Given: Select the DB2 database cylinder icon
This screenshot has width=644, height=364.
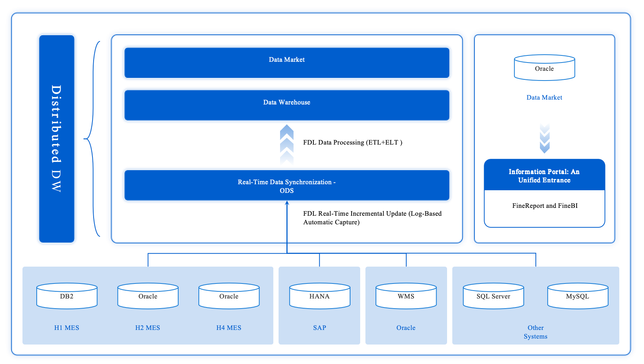Looking at the screenshot, I should 67,296.
